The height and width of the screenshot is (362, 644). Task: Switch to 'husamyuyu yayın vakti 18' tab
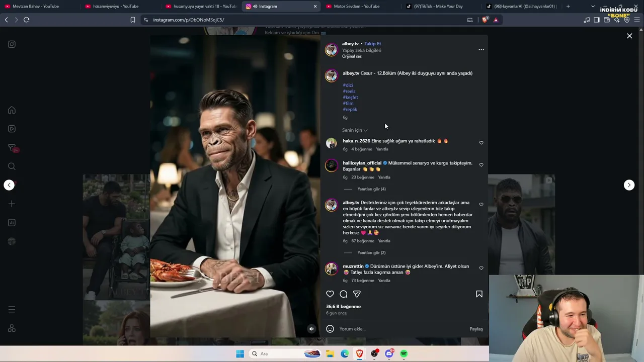click(201, 7)
